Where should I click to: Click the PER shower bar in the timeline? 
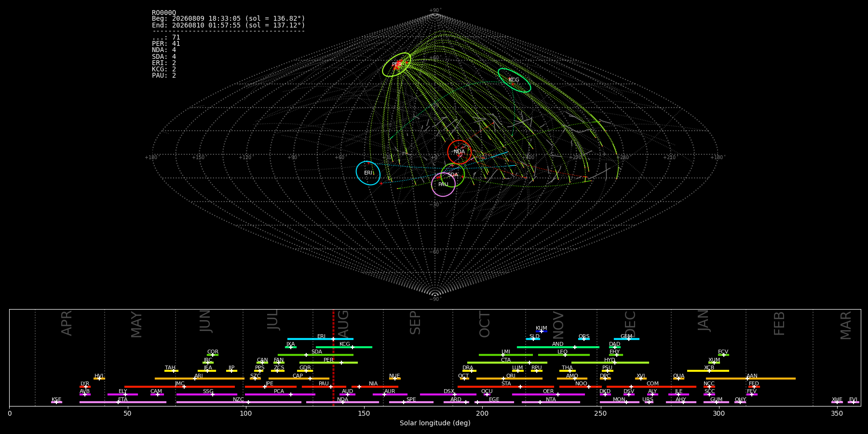pos(328,362)
